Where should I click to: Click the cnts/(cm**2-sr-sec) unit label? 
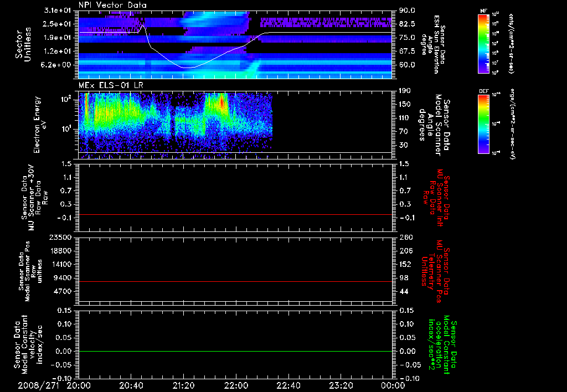coord(511,43)
